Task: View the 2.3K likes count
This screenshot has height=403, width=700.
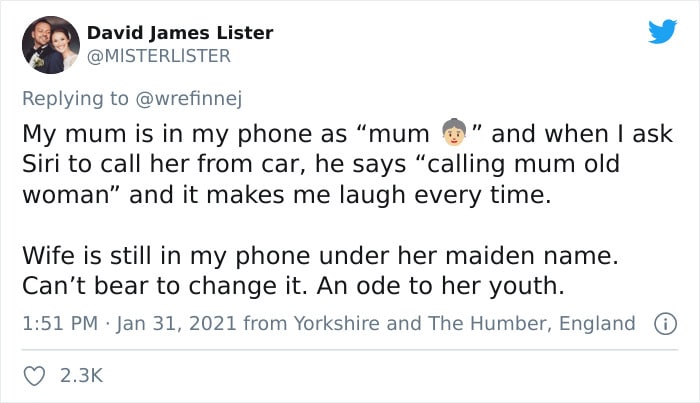Action: (81, 375)
